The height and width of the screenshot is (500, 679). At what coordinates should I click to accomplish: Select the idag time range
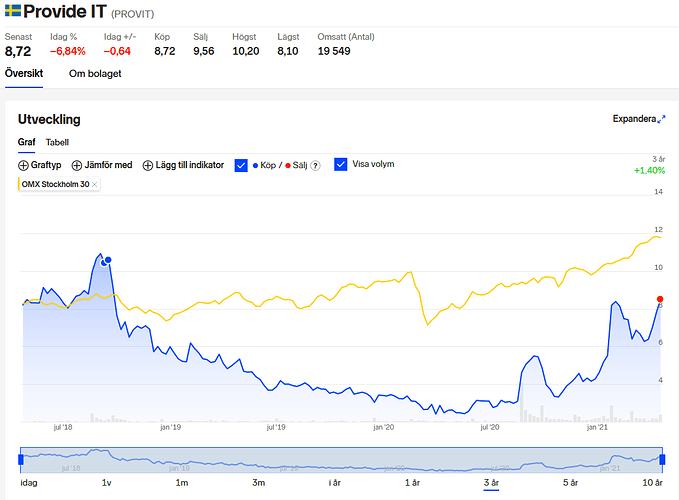pyautogui.click(x=29, y=482)
